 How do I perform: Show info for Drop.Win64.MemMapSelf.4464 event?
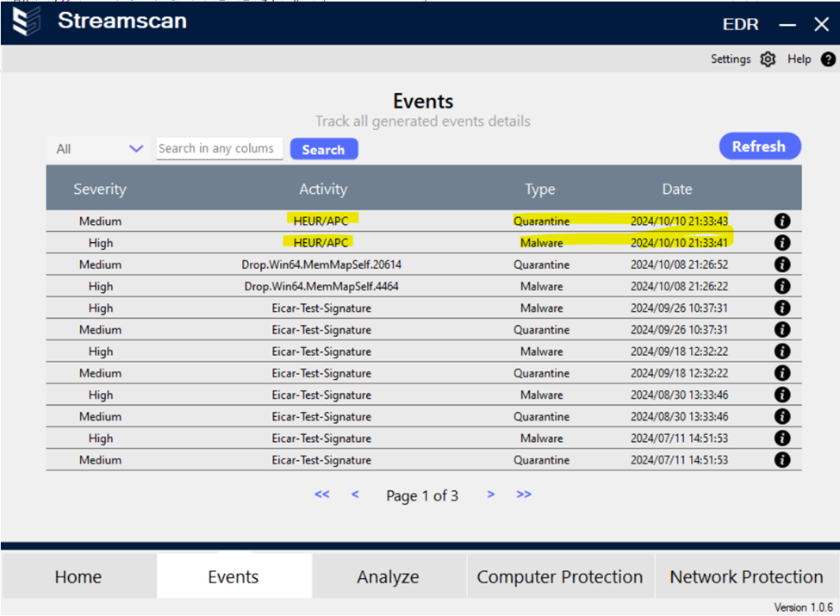(x=782, y=286)
